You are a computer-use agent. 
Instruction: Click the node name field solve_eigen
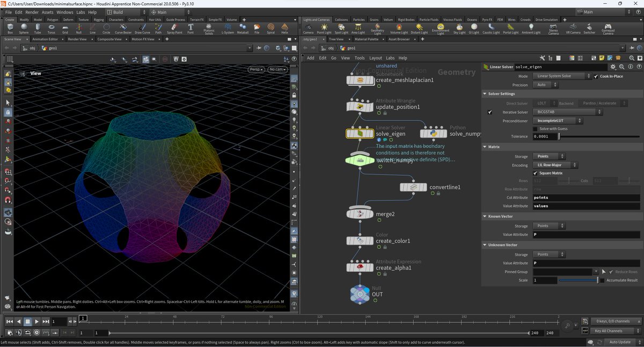pos(561,67)
